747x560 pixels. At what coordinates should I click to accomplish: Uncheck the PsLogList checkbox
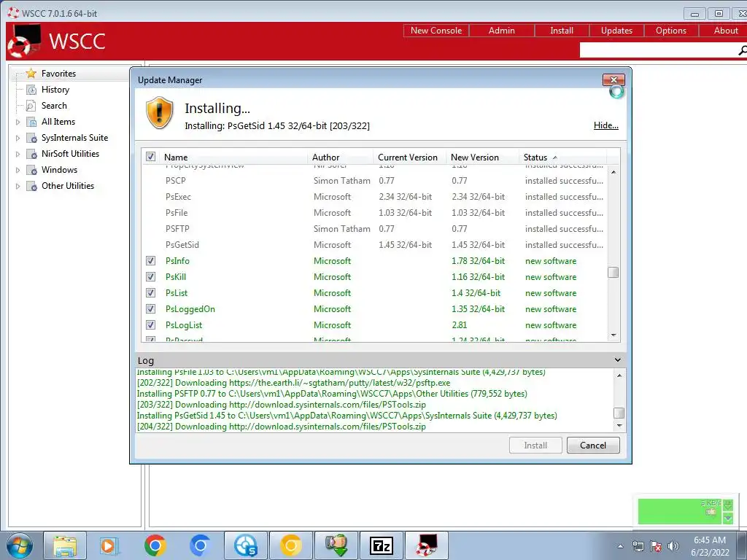[x=150, y=324]
